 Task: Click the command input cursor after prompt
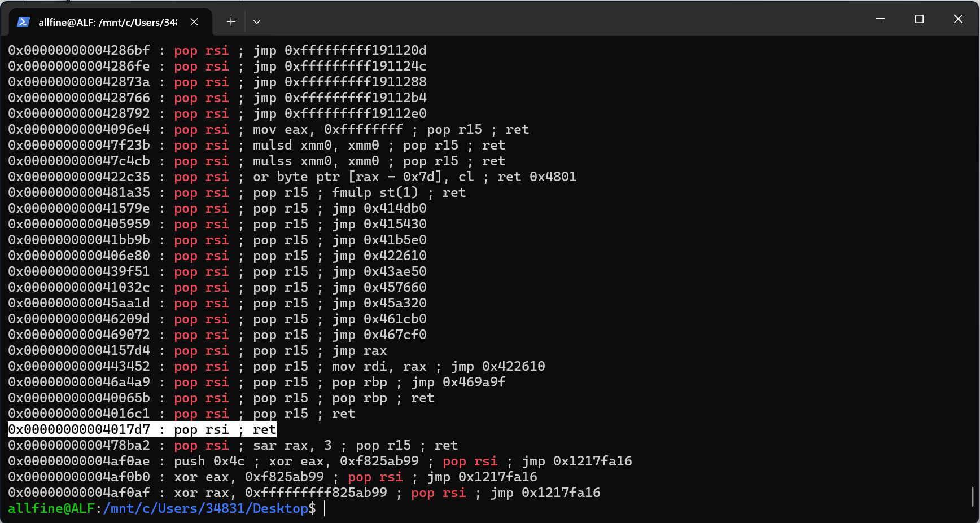pos(325,508)
